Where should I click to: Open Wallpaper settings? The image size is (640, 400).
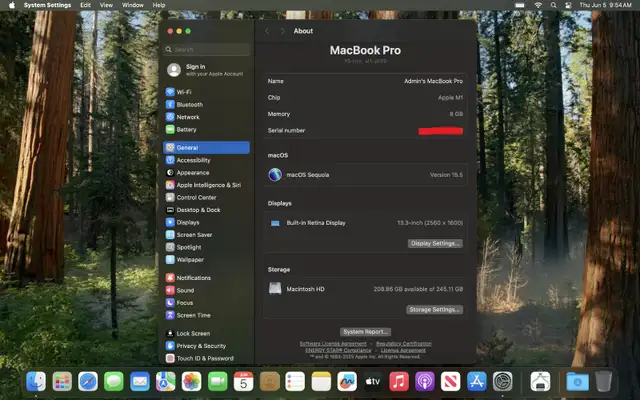coord(206,260)
